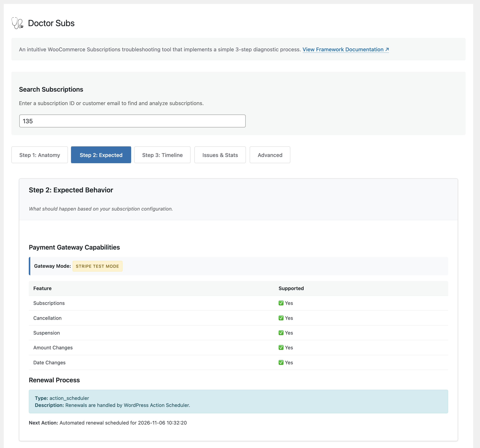Click the subscription search field containing 135
Viewport: 480px width, 448px height.
click(132, 121)
